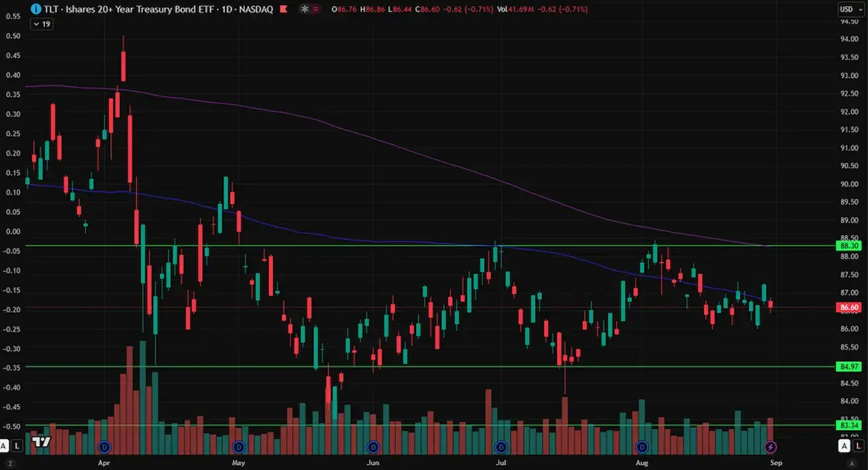Select the 84.97 green price label
Viewport: 868px width, 470px height.
[x=849, y=366]
